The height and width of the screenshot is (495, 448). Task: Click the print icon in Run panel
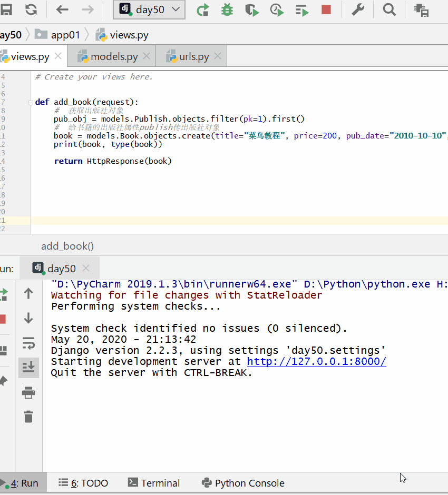(28, 392)
